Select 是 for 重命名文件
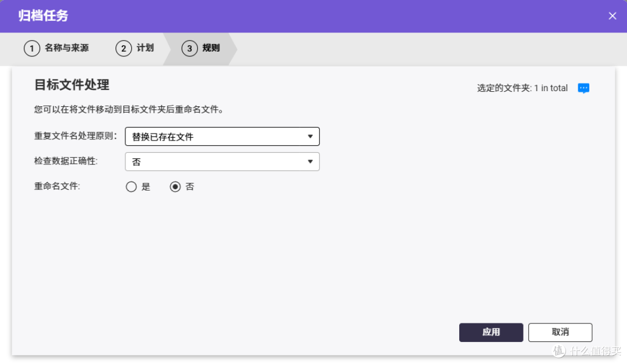 [x=131, y=187]
